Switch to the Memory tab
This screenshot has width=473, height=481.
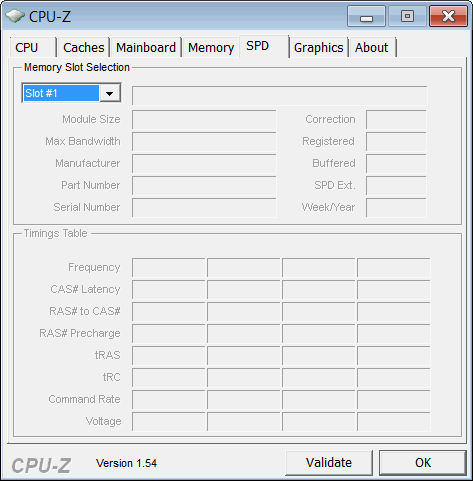point(211,47)
